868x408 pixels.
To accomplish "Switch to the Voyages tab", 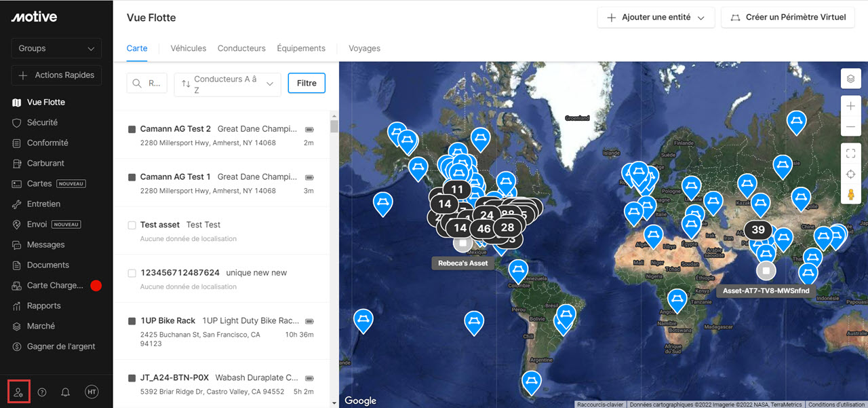I will pos(364,49).
